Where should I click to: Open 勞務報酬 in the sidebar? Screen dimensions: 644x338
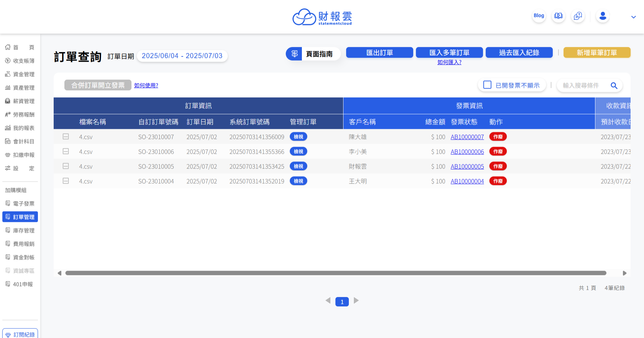coord(20,114)
